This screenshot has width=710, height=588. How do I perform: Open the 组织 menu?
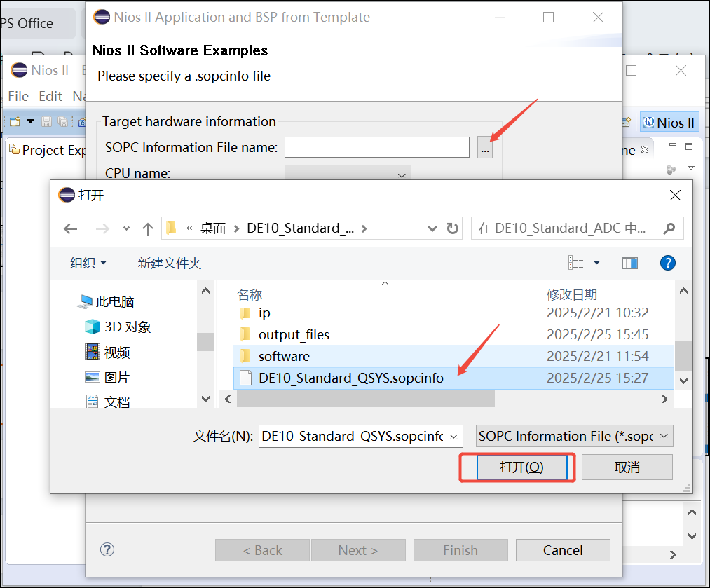(x=88, y=263)
